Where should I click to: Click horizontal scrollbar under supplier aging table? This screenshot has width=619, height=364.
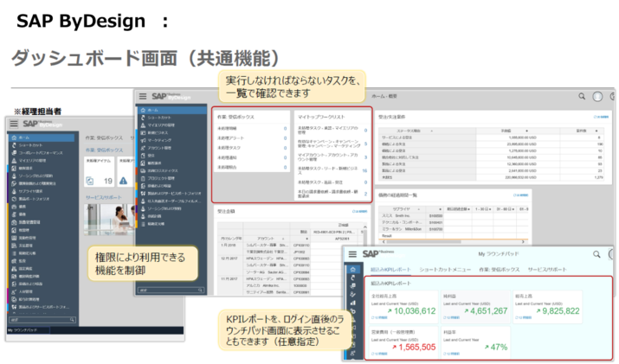(423, 241)
